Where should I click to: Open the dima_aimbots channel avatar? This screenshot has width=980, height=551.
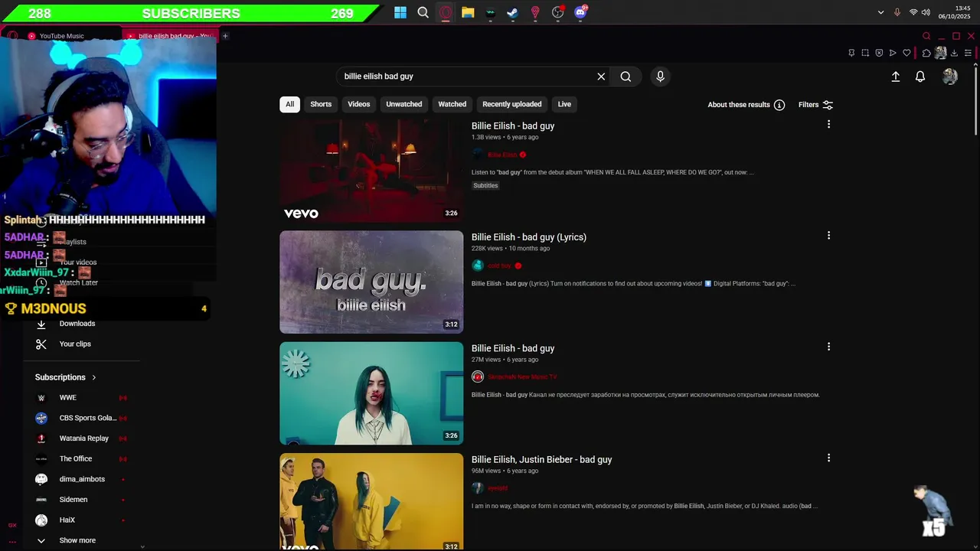click(41, 479)
